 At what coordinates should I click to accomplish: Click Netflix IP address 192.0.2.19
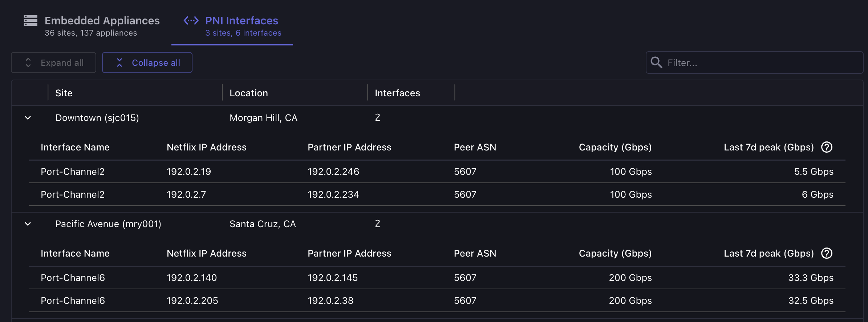click(189, 172)
